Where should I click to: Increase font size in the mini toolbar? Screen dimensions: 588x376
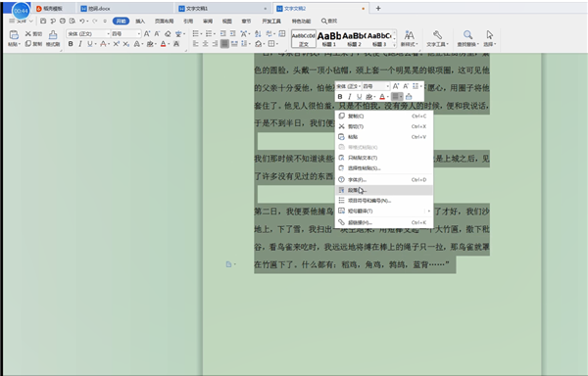[396, 86]
